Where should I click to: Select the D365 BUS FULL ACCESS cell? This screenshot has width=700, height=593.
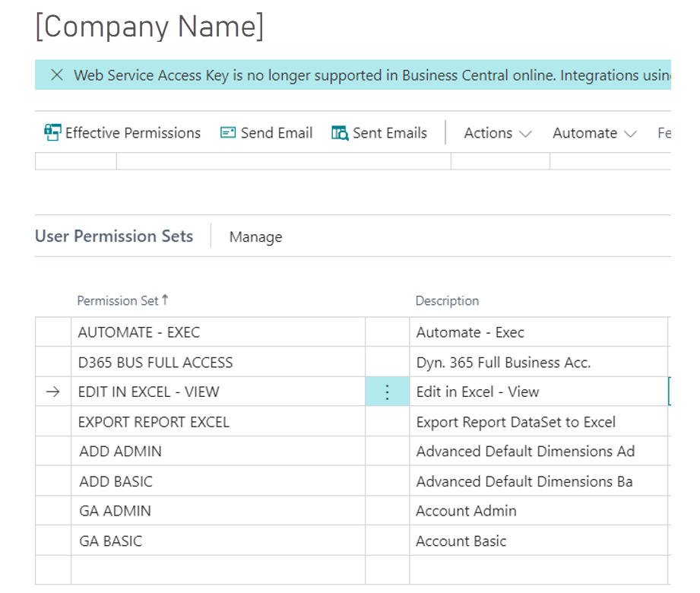pos(155,363)
